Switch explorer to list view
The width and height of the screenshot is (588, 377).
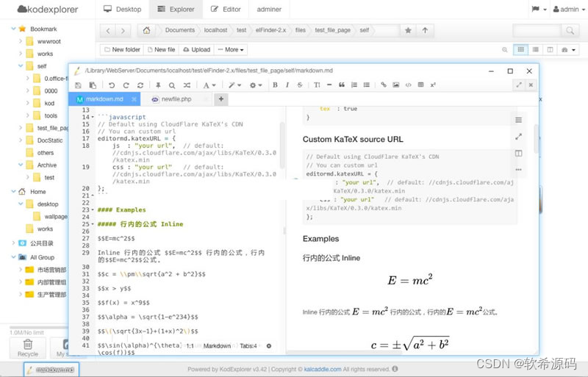point(536,49)
